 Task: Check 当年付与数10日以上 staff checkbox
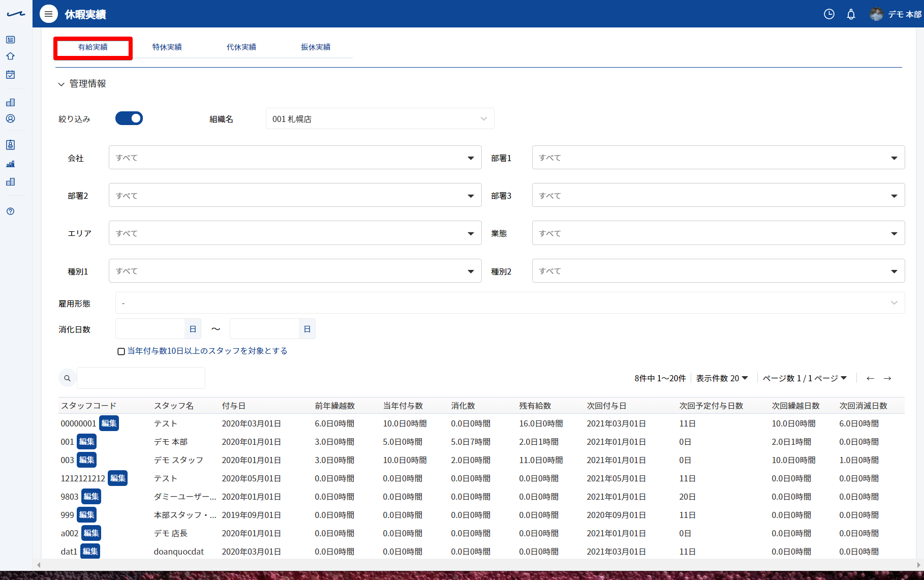121,351
